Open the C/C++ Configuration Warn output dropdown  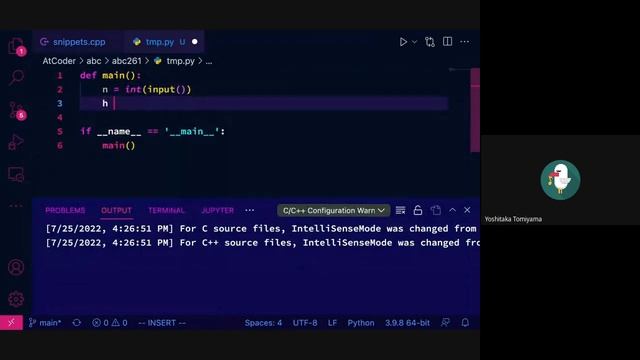tap(333, 211)
